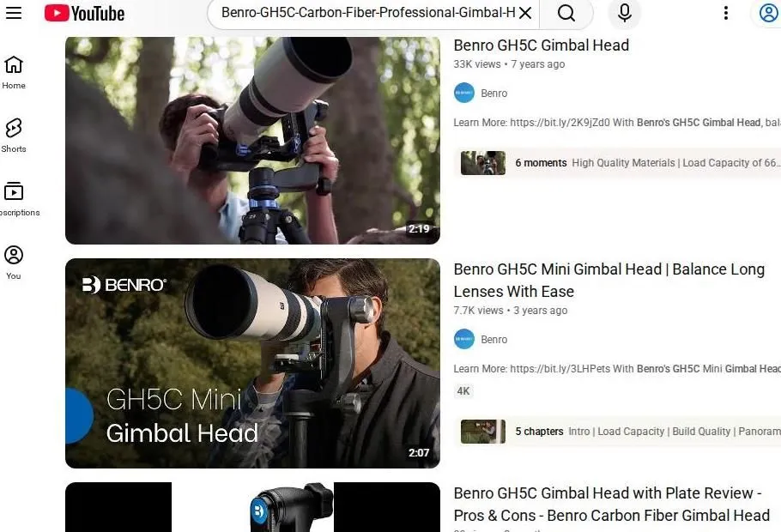Open title 'Benro GH5C Mini Gimbal Head'
This screenshot has width=781, height=532.
608,280
